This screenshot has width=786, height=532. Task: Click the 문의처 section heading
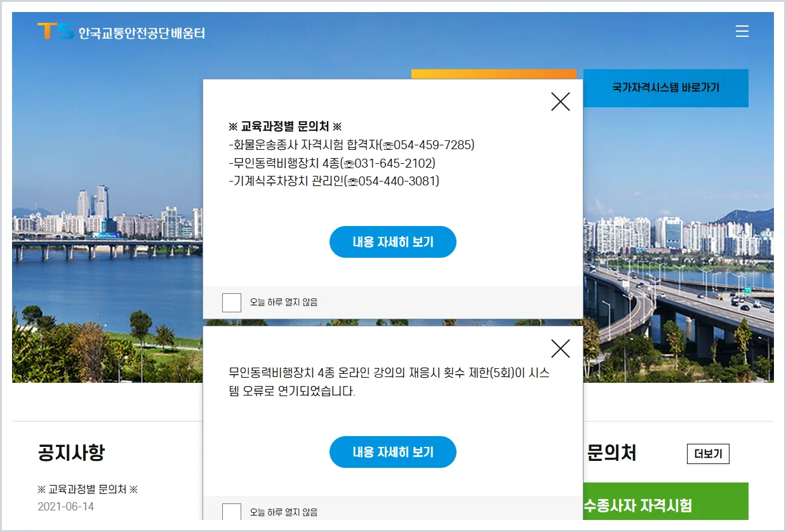[x=611, y=453]
